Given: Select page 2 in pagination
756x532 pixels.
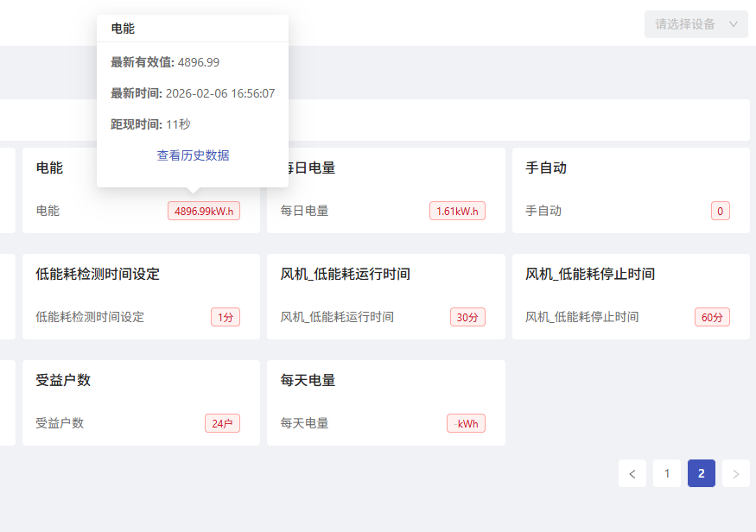Looking at the screenshot, I should click(x=701, y=473).
